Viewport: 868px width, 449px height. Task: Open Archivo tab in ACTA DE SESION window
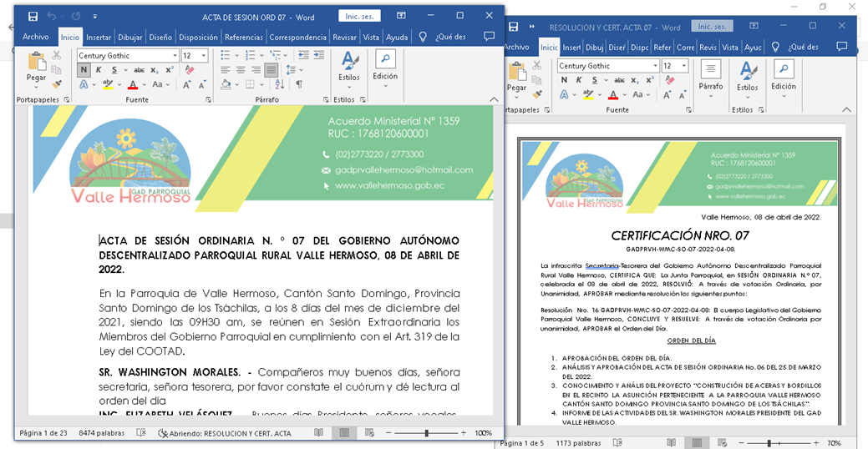(x=36, y=37)
